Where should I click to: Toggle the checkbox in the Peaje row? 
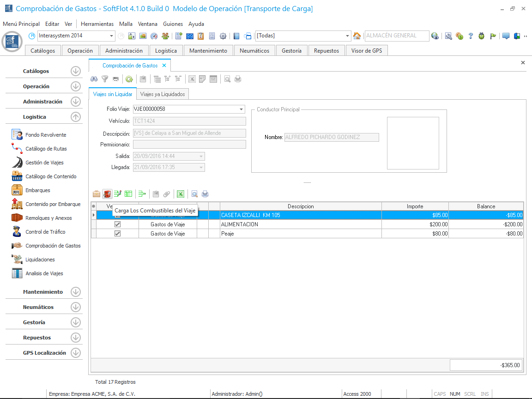point(117,234)
